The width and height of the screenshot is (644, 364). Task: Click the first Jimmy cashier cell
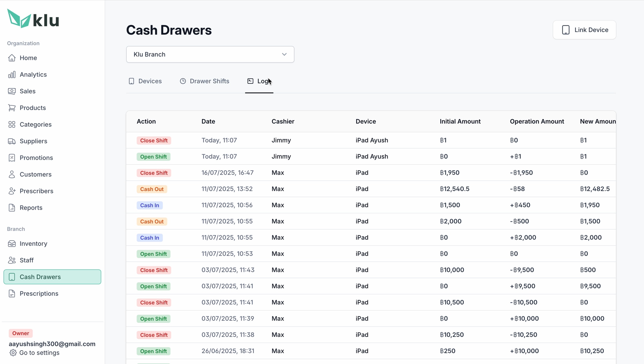(x=281, y=140)
